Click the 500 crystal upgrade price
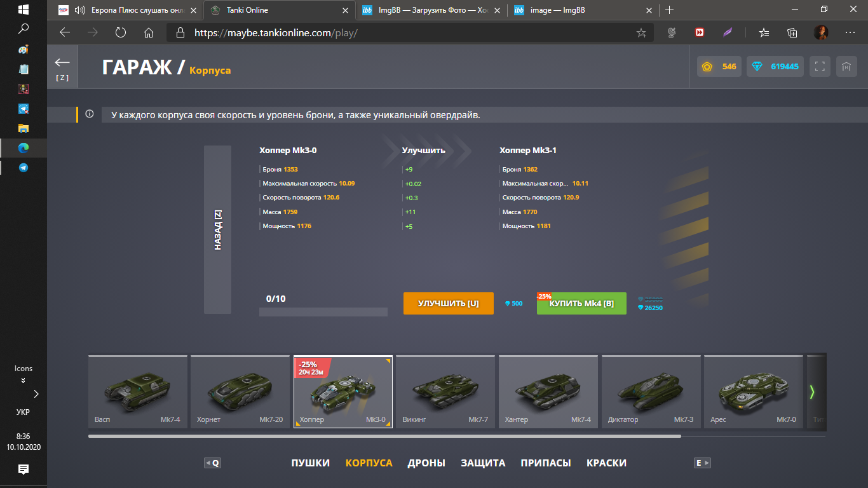 (x=514, y=304)
